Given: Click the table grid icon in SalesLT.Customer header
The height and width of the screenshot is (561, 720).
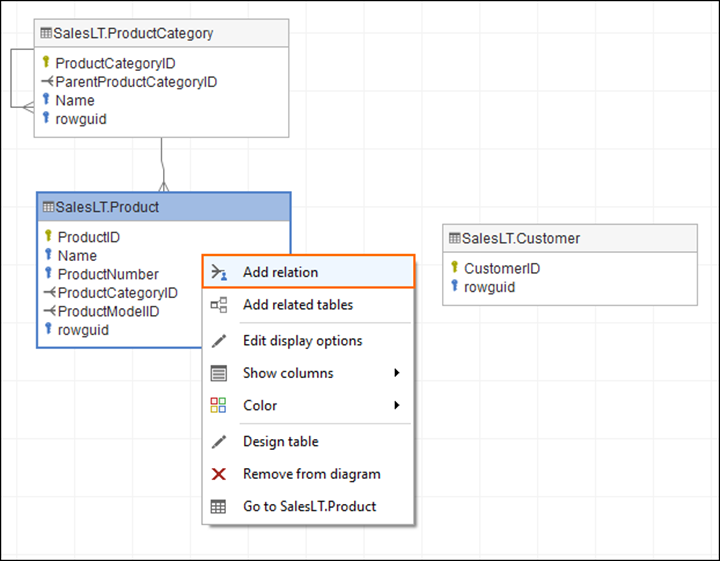Looking at the screenshot, I should click(455, 238).
